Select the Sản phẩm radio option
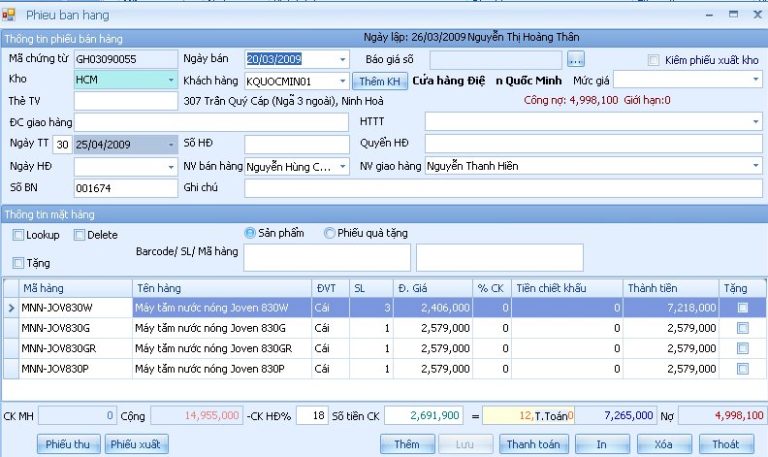The image size is (768, 457). [250, 233]
